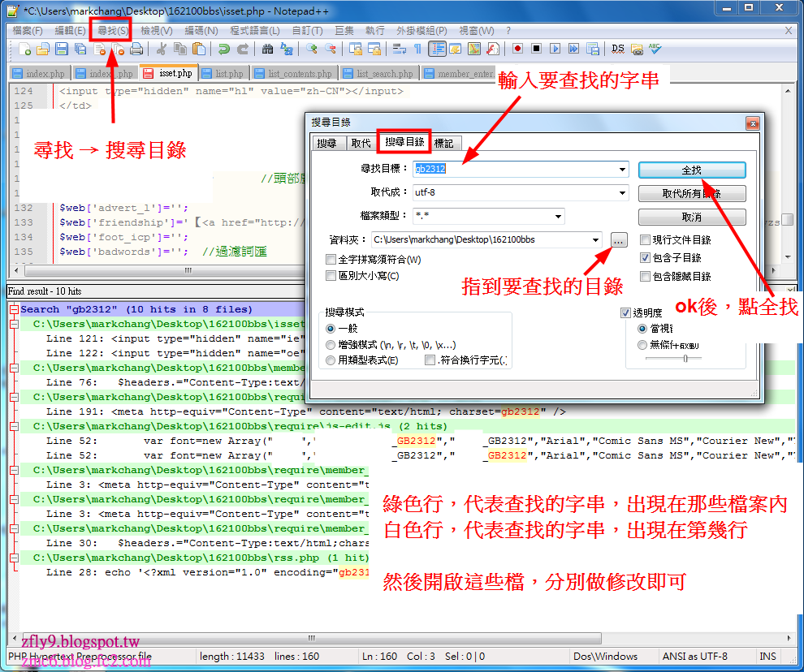Open the 檔案(F) menu
The width and height of the screenshot is (804, 672).
pos(27,31)
